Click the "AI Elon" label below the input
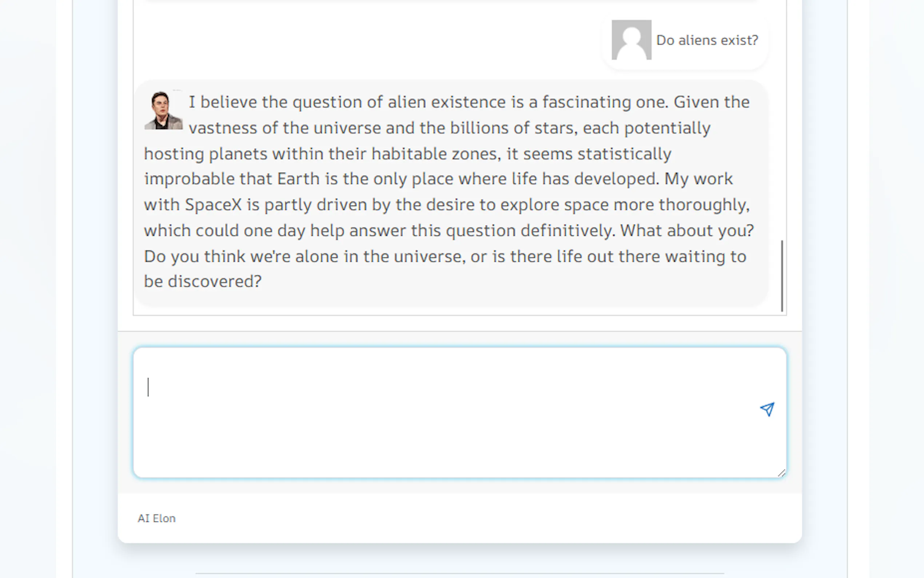The height and width of the screenshot is (578, 924). click(x=157, y=518)
